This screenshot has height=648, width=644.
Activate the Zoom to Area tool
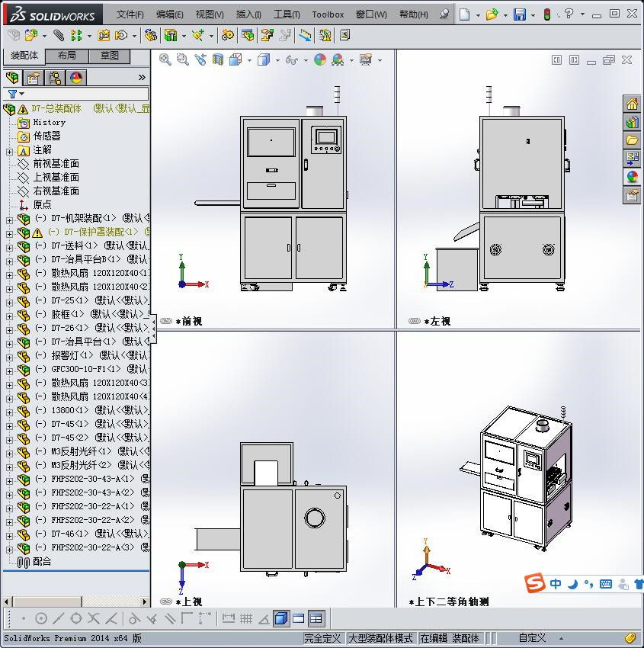pyautogui.click(x=182, y=59)
